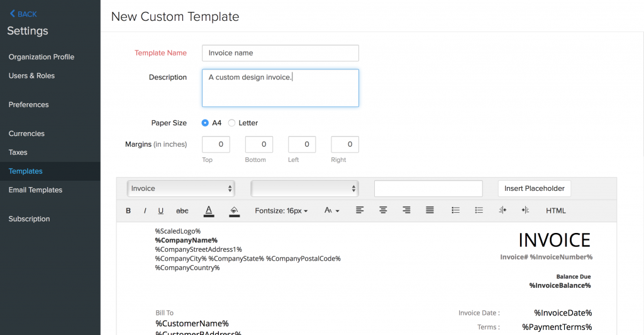Click the INVOICE heading in template
The height and width of the screenshot is (335, 644).
pyautogui.click(x=555, y=240)
